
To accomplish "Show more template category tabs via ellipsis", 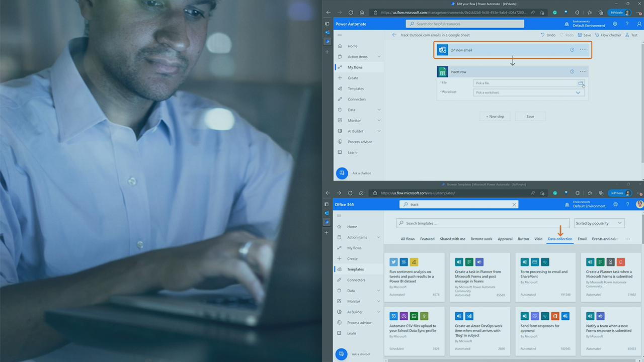I will coord(627,239).
